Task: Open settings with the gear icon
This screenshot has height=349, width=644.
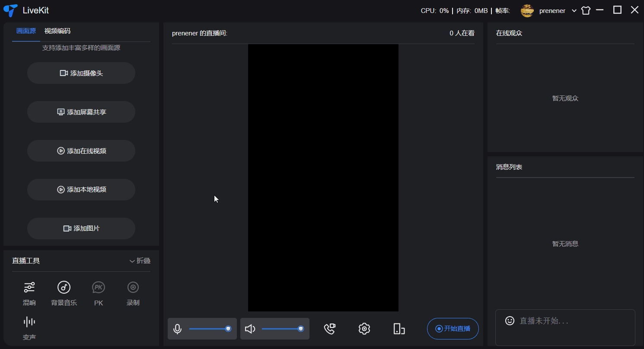Action: [364, 329]
